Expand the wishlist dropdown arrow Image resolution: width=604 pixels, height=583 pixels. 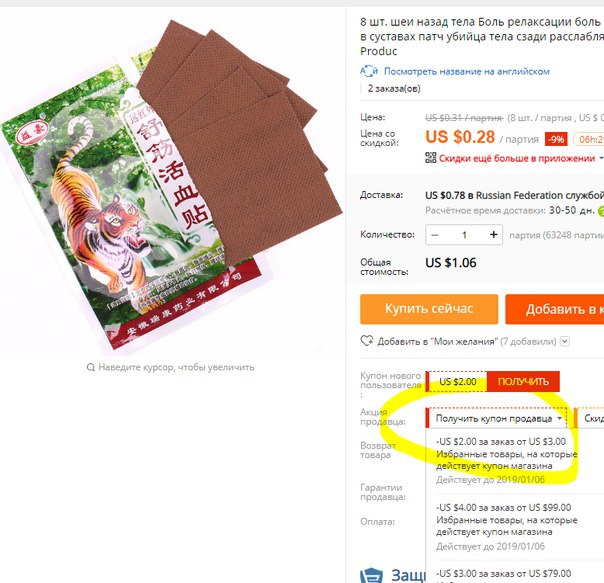[x=564, y=341]
